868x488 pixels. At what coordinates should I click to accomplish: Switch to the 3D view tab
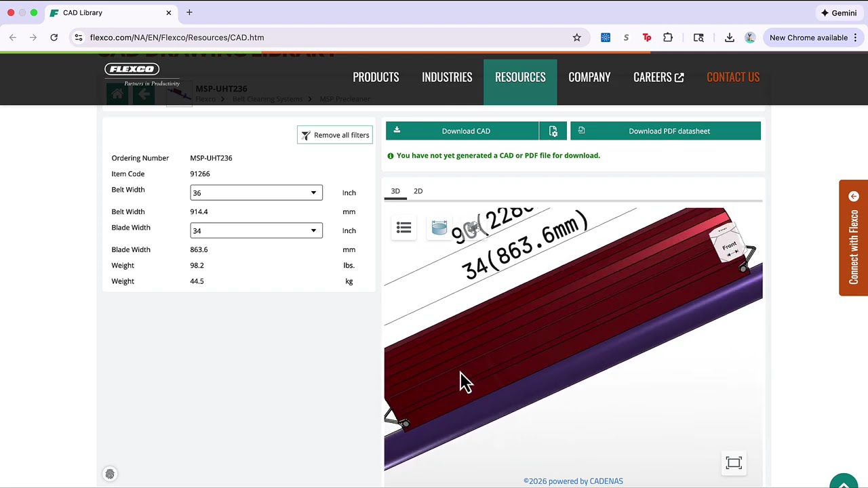click(395, 191)
